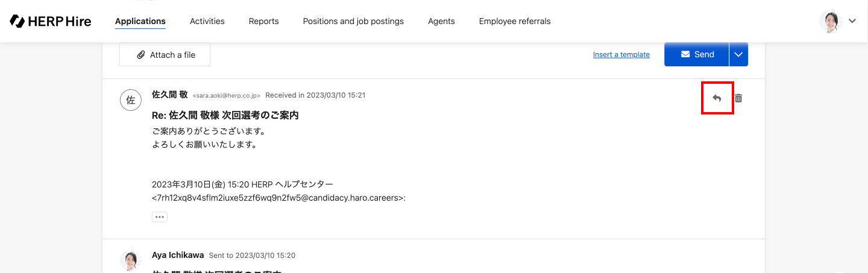Screen dimensions: 868x273
Task: Click the HERP Hire logo
Action: (51, 21)
